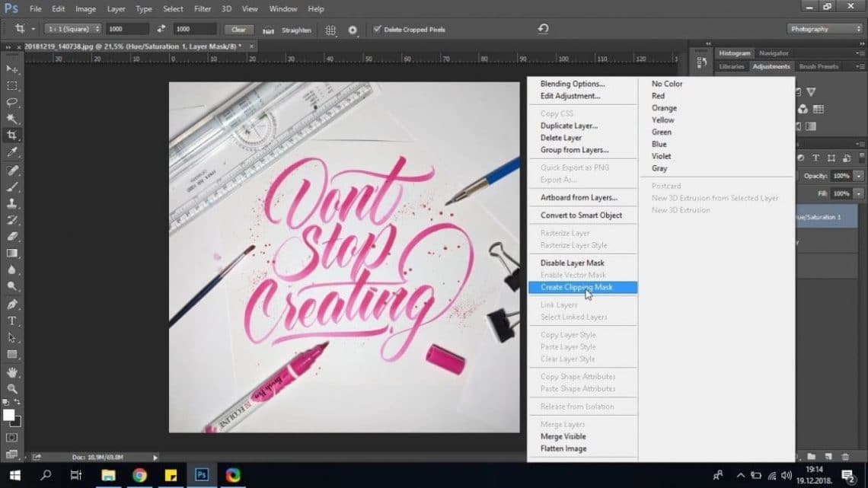868x488 pixels.
Task: Select the Dodge tool
Action: 12,286
